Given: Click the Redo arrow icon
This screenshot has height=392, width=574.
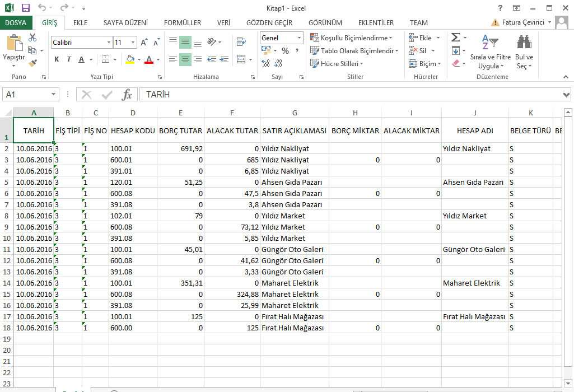Looking at the screenshot, I should click(x=64, y=8).
